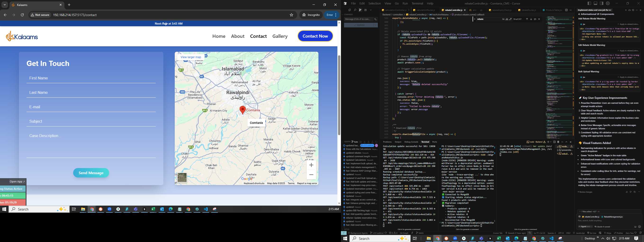This screenshot has height=242, width=644.
Task: Open the About link on Kalaams navbar
Action: coord(238,36)
